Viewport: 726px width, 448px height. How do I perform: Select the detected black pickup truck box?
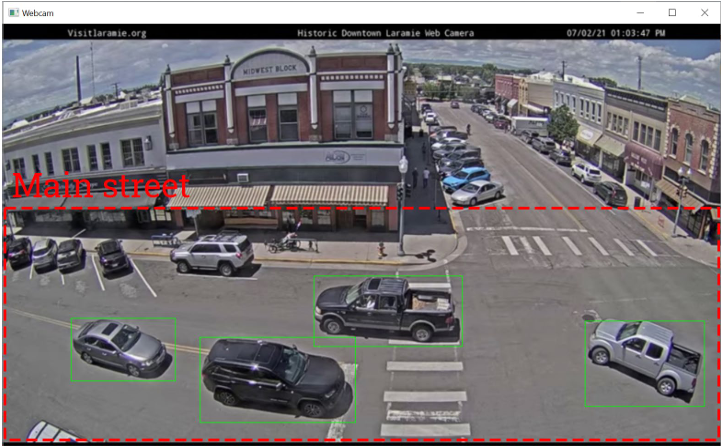point(387,311)
